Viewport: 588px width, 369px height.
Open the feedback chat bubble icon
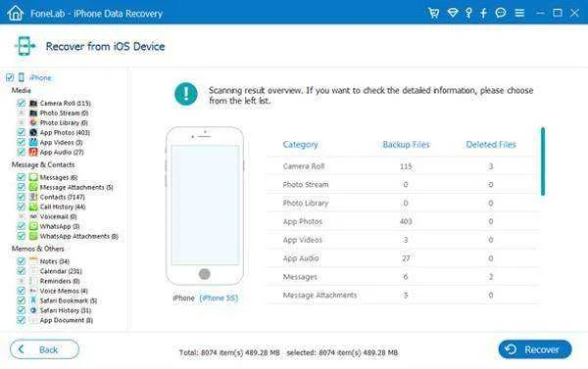click(x=501, y=13)
